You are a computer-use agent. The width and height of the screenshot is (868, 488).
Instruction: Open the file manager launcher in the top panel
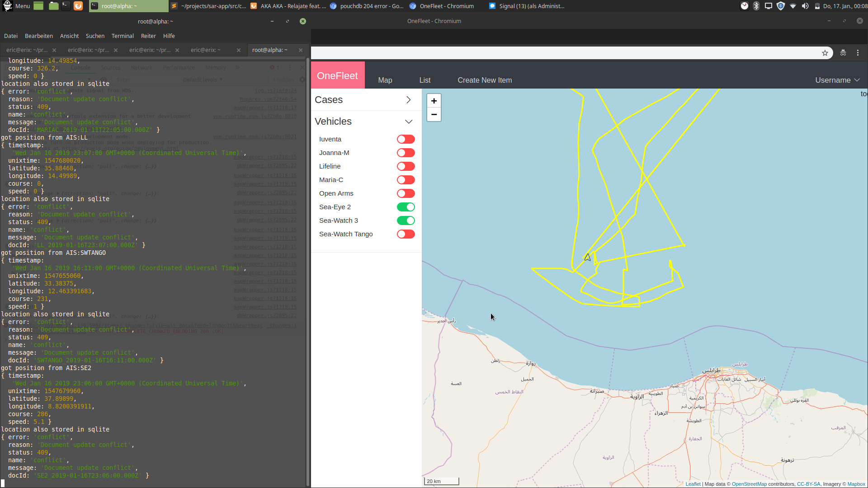tap(54, 6)
